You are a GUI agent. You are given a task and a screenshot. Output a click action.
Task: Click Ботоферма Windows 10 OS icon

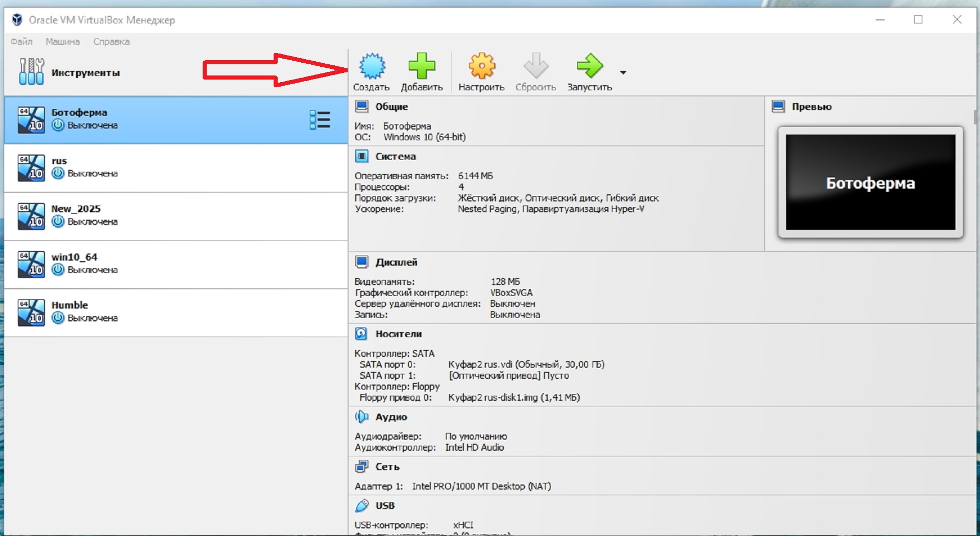31,120
